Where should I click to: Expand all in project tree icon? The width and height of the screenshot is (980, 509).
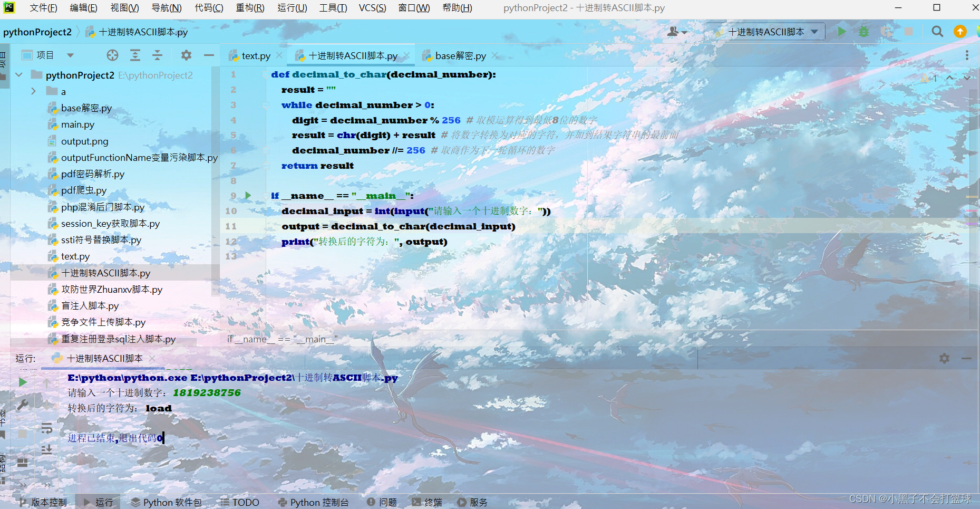[135, 55]
